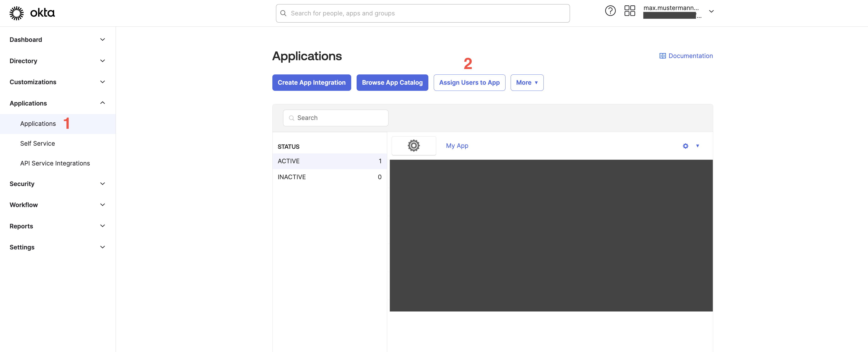Viewport: 868px width, 352px height.
Task: Open the apps grid icon
Action: click(x=629, y=11)
